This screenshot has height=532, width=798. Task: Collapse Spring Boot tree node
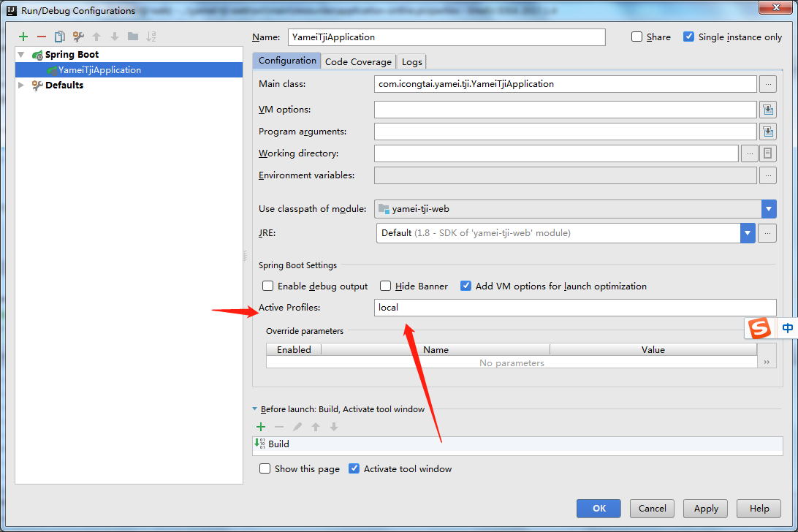click(x=21, y=55)
